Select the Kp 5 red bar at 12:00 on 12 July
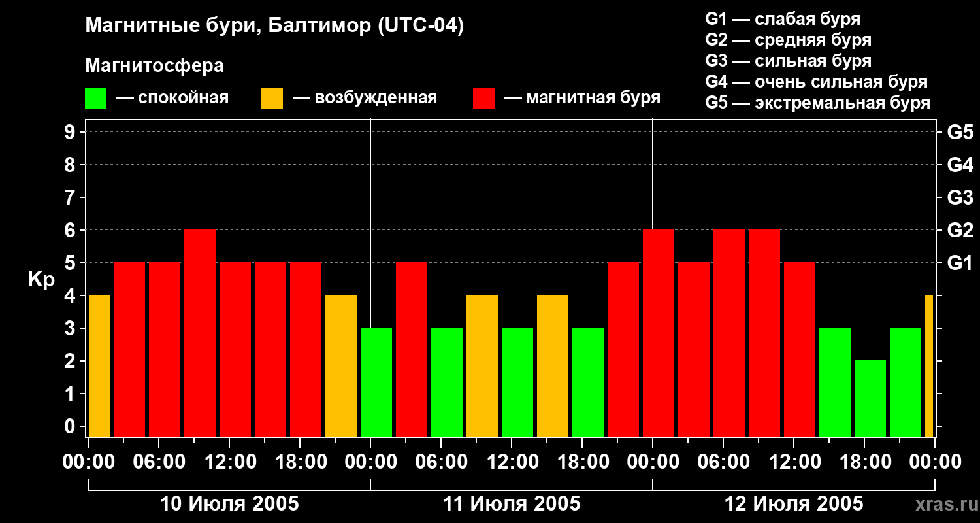 tap(800, 350)
